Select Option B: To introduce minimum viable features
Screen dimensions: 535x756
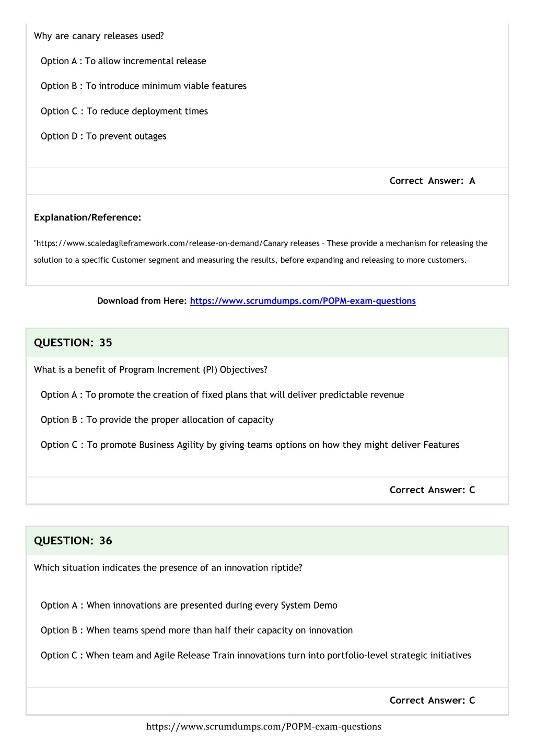click(144, 86)
